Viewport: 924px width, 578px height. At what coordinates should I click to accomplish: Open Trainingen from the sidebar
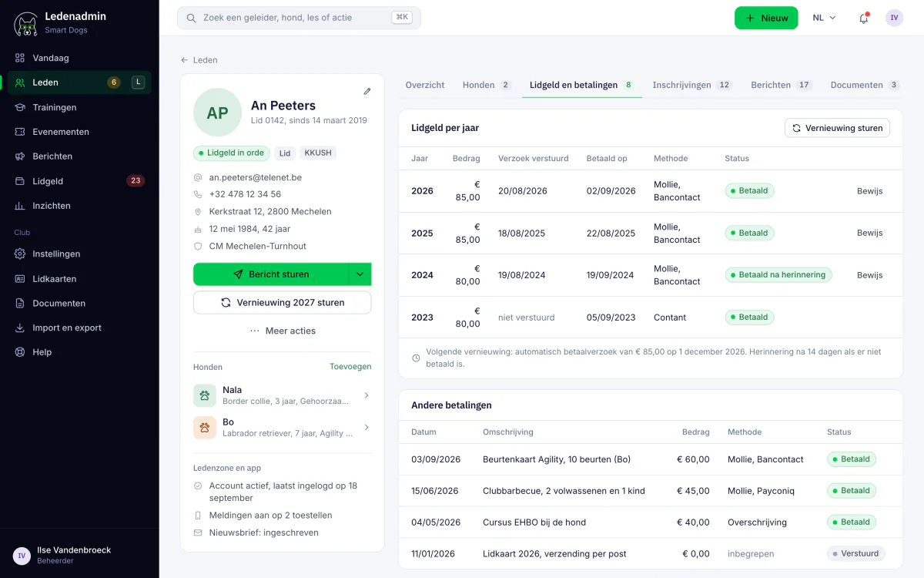[79, 107]
